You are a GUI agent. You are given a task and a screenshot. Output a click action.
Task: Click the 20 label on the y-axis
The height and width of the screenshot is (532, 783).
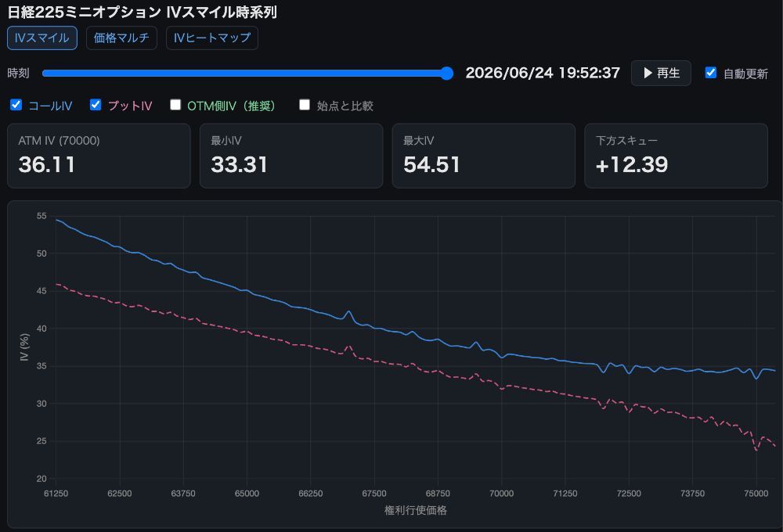click(41, 479)
